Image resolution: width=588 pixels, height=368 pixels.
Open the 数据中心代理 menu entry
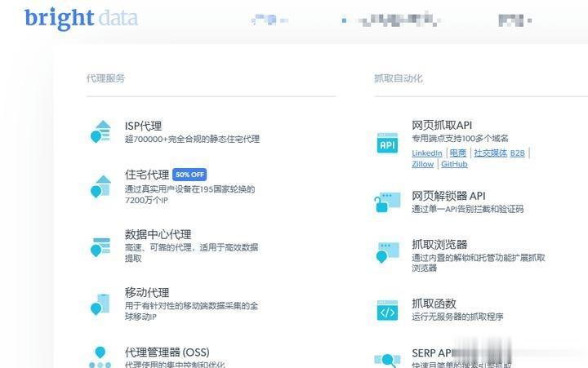(x=158, y=234)
